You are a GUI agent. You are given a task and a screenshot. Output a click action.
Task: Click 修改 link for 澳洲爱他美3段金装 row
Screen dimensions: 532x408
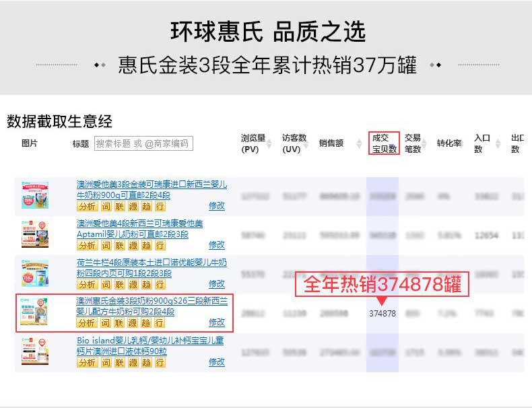(x=217, y=205)
